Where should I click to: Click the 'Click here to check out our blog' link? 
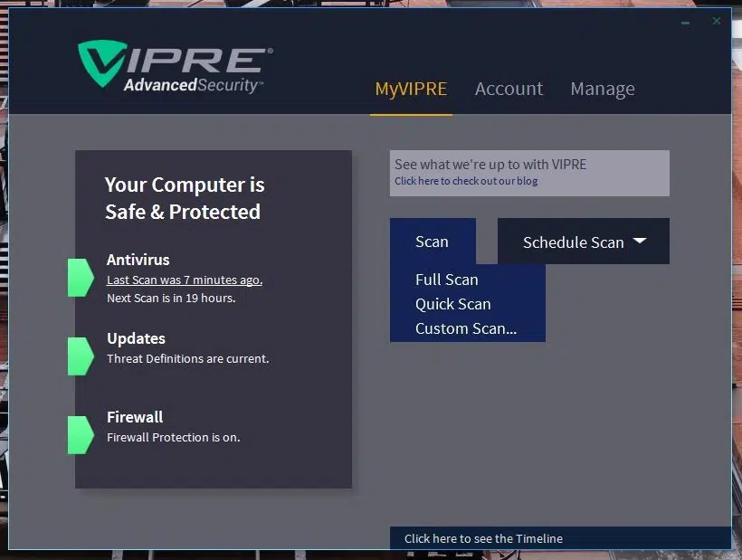pos(466,181)
